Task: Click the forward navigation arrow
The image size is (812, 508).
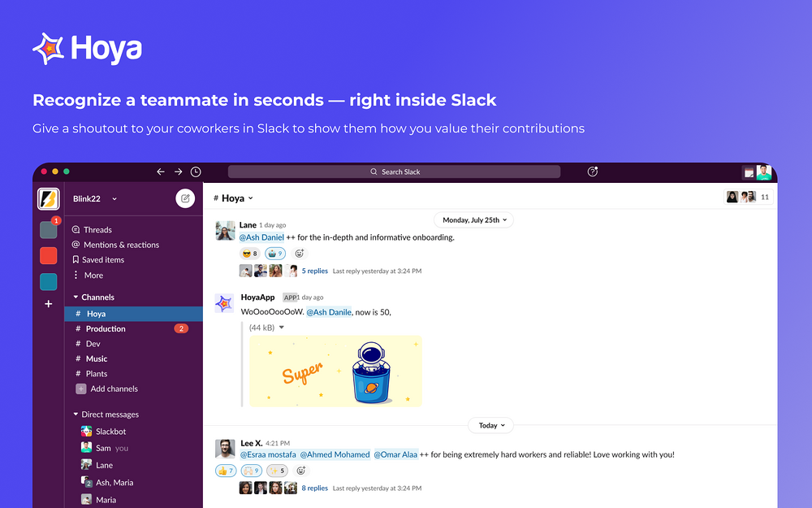Action: click(x=178, y=172)
